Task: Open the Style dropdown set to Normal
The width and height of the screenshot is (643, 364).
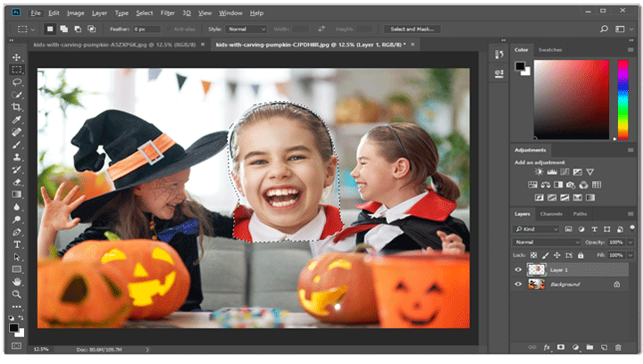Action: [247, 29]
